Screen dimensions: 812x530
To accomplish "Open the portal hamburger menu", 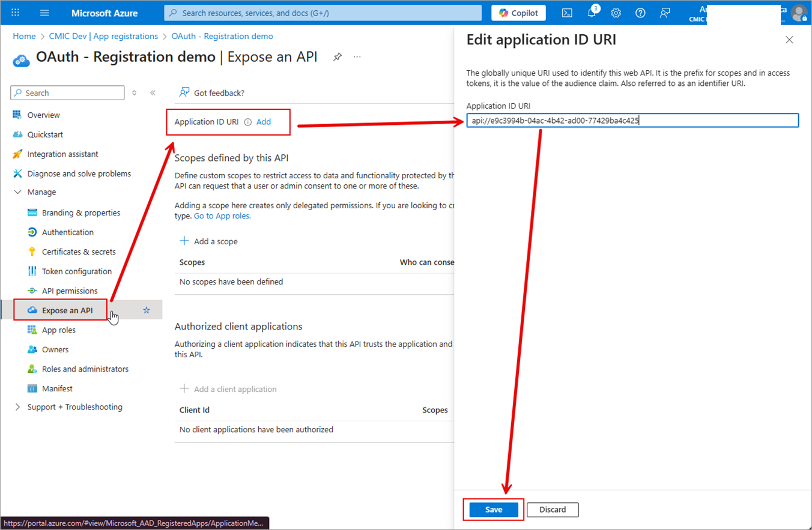I will point(44,13).
